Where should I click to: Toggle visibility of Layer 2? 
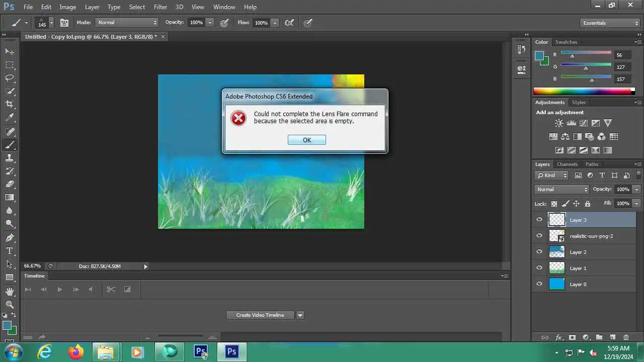click(539, 252)
